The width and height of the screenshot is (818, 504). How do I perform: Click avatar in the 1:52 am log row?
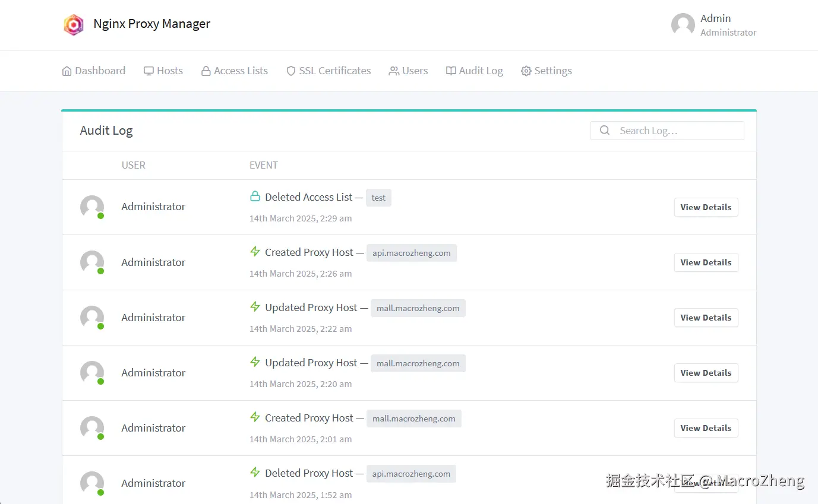92,483
